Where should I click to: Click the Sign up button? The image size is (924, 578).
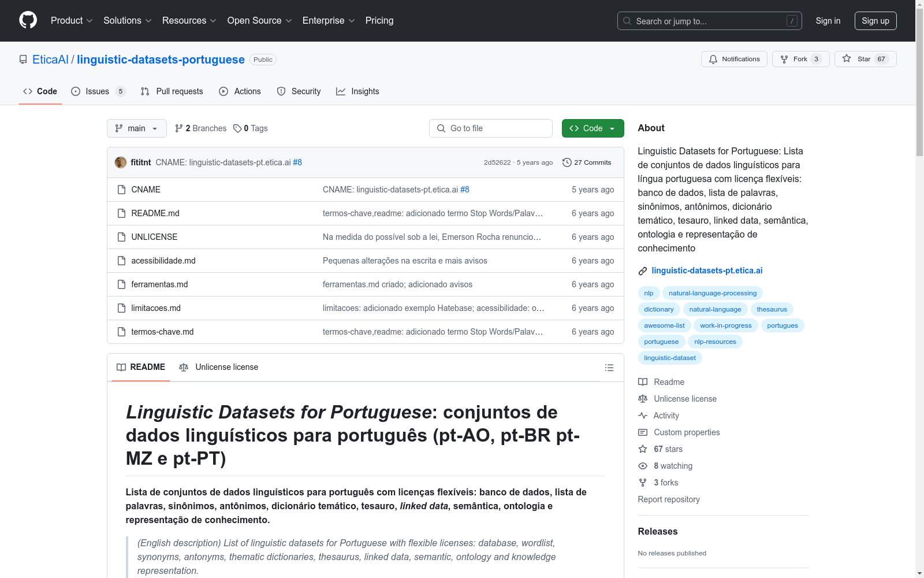coord(875,21)
